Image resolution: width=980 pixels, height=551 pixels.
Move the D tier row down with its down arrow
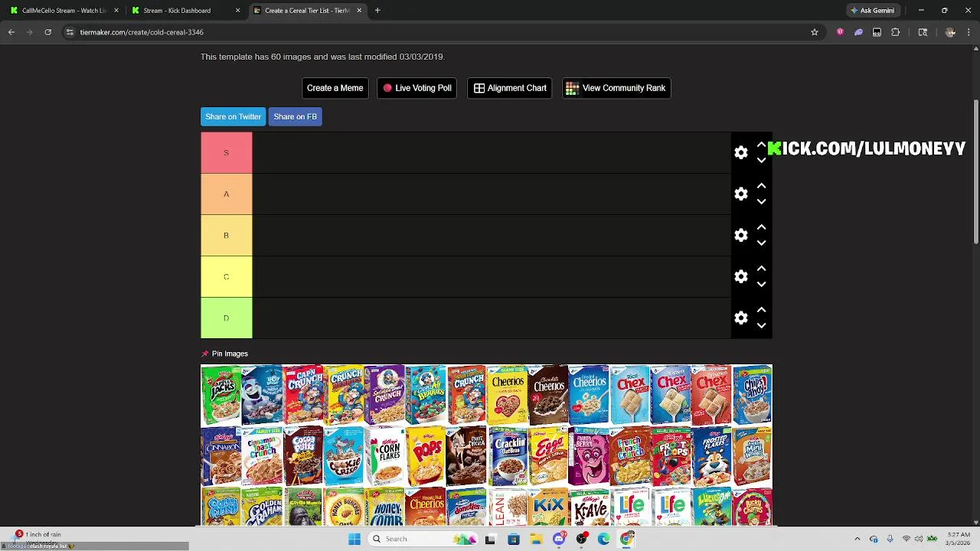tap(761, 325)
